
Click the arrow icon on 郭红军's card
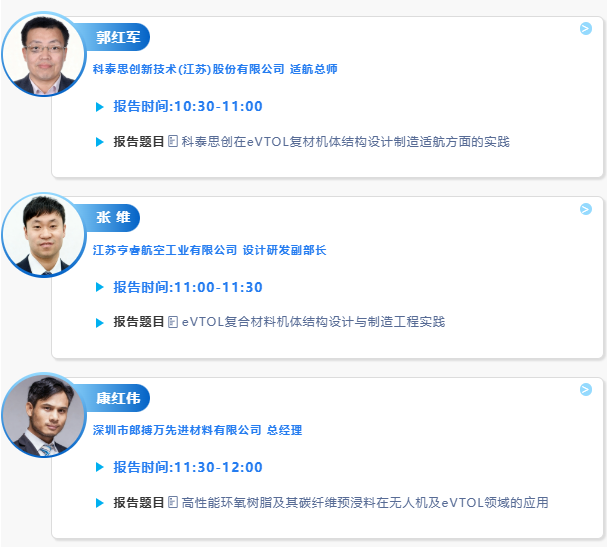pos(586,28)
